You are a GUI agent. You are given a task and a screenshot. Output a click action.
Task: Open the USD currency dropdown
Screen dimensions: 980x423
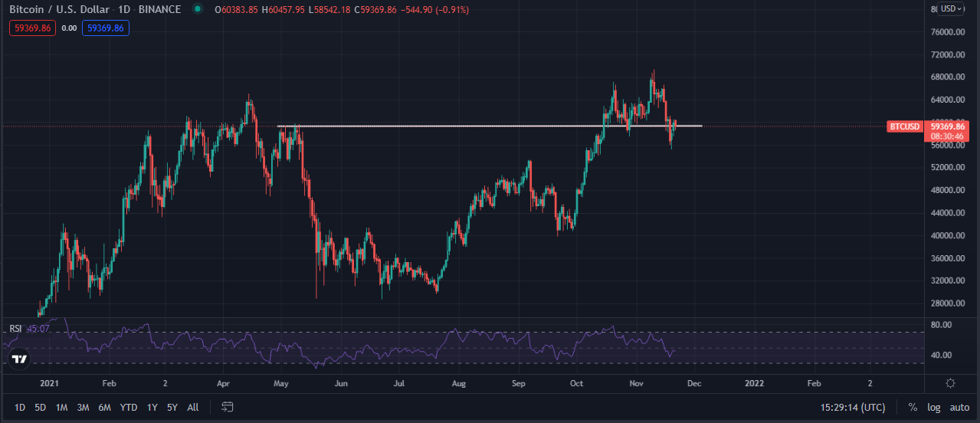tap(952, 8)
